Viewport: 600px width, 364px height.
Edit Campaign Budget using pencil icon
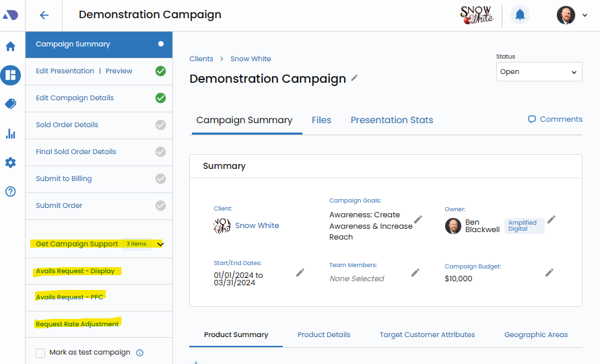[549, 272]
